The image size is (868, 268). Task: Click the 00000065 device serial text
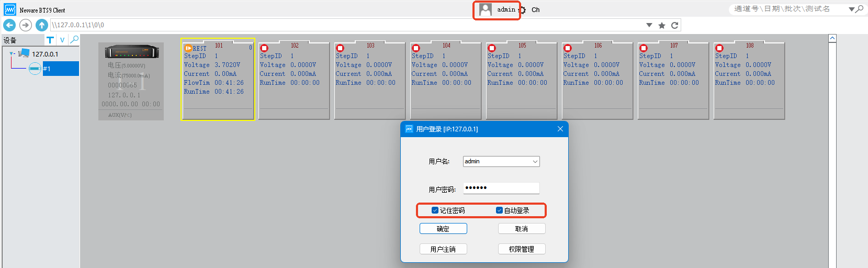(122, 85)
